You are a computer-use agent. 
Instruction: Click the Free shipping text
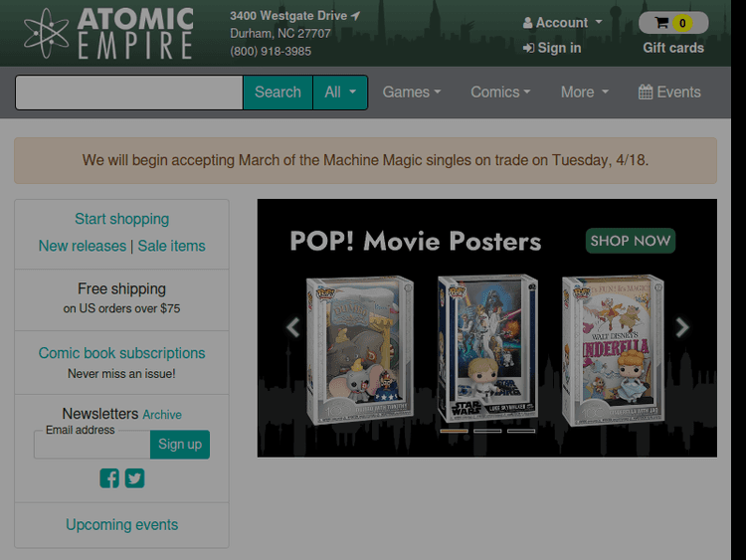[121, 288]
